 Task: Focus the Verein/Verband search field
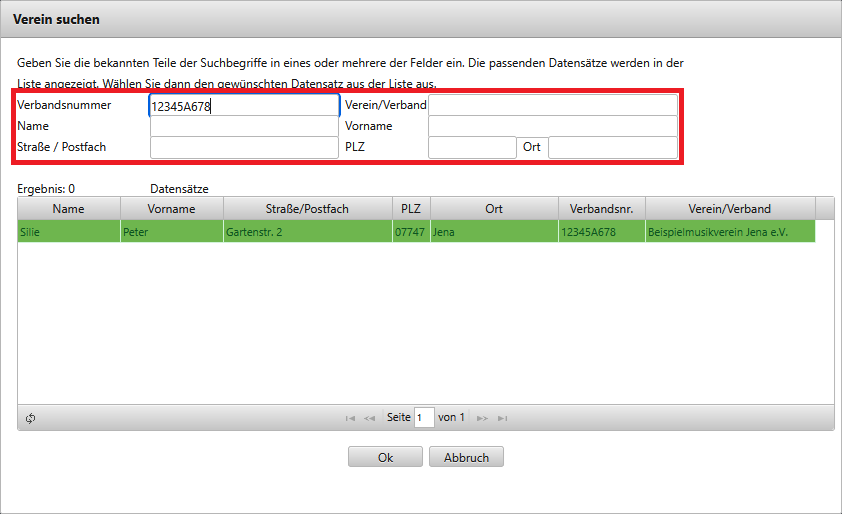click(552, 105)
